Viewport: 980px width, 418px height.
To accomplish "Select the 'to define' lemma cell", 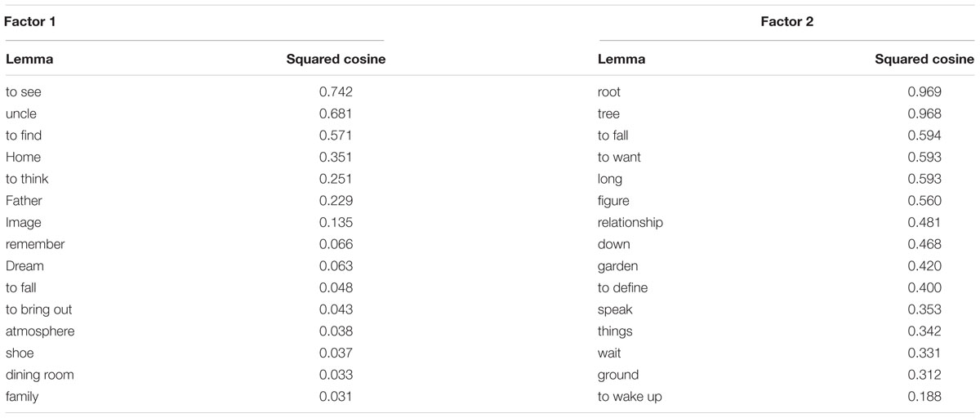I will [x=623, y=287].
